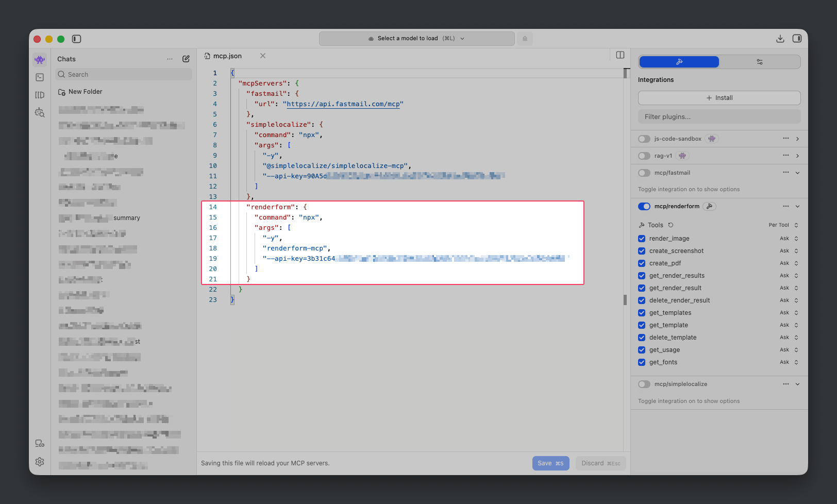
Task: Expand rag-v1 details chevron
Action: [797, 156]
